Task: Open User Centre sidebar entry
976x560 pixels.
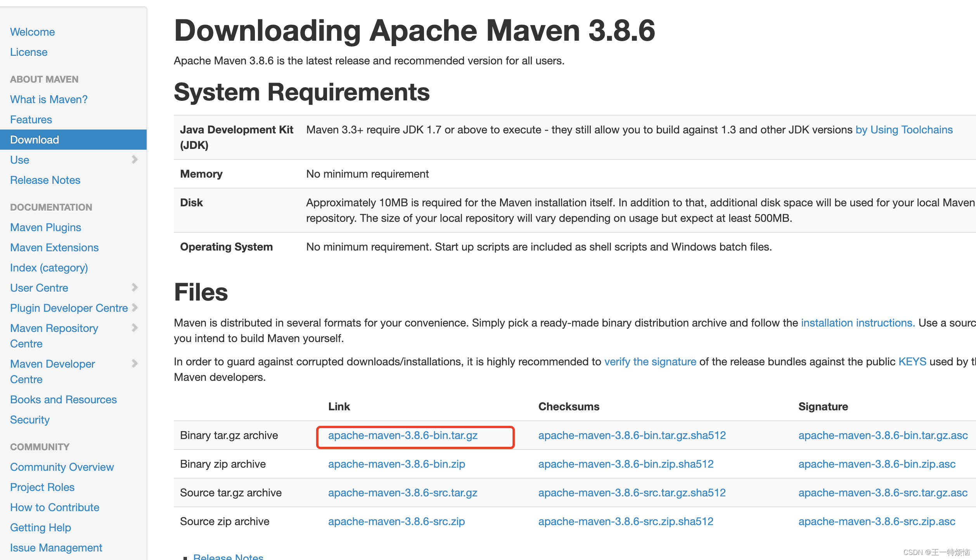Action: click(39, 288)
